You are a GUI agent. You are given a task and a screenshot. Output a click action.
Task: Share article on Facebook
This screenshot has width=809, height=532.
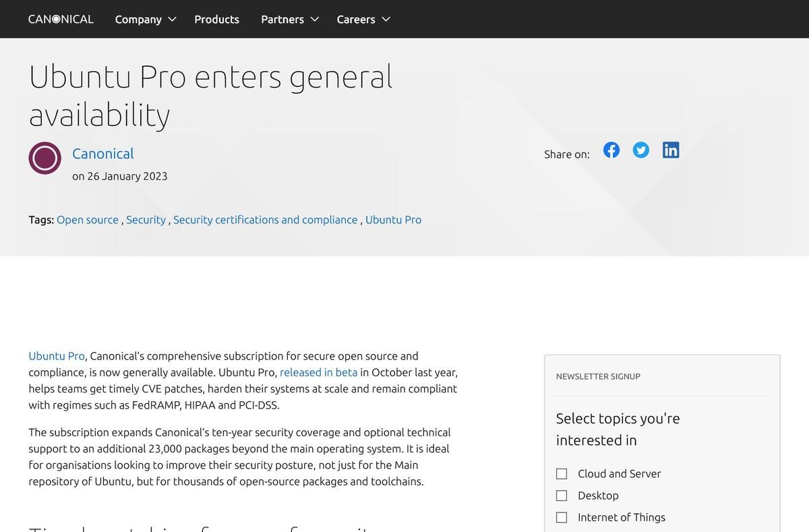[x=611, y=150]
